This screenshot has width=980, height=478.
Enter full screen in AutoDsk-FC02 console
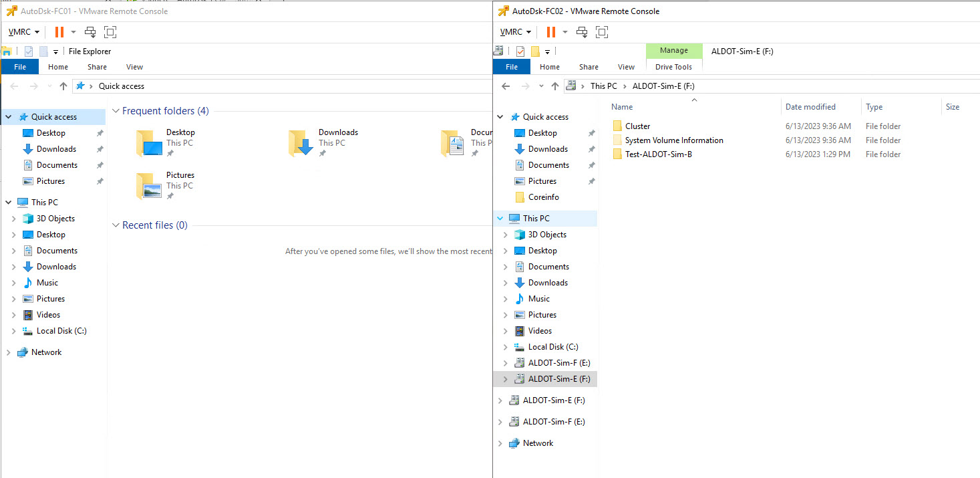tap(602, 31)
